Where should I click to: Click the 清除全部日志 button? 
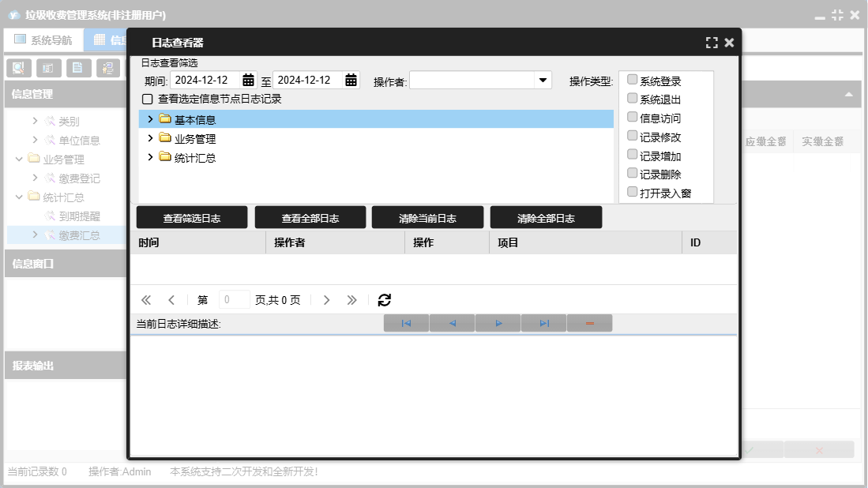coord(546,218)
